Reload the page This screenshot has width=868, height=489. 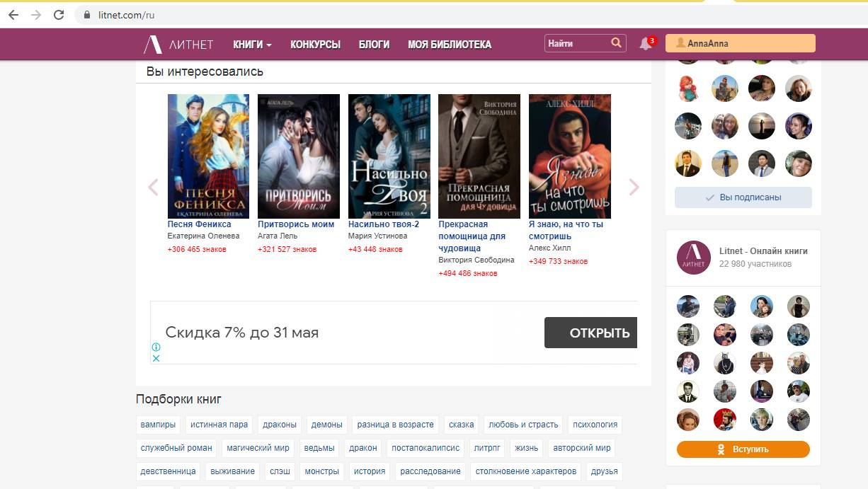coord(59,15)
